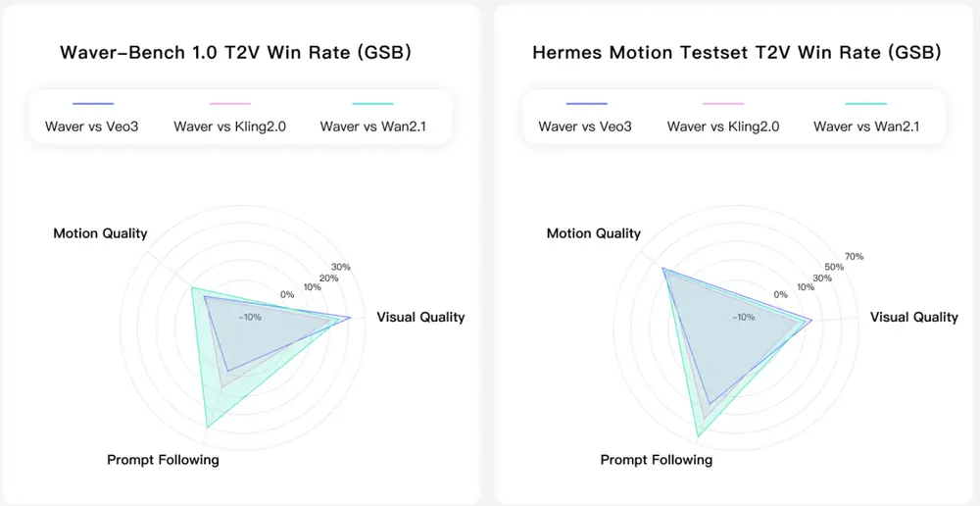This screenshot has width=980, height=506.
Task: Select the Hermes Motion Testset T2V Win Rate title
Action: coord(737,53)
